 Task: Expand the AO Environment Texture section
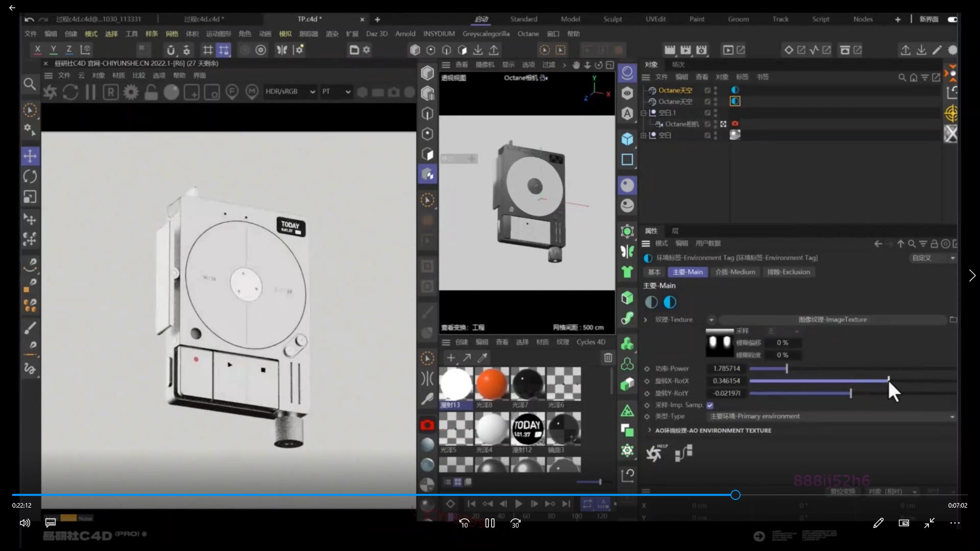click(x=649, y=430)
